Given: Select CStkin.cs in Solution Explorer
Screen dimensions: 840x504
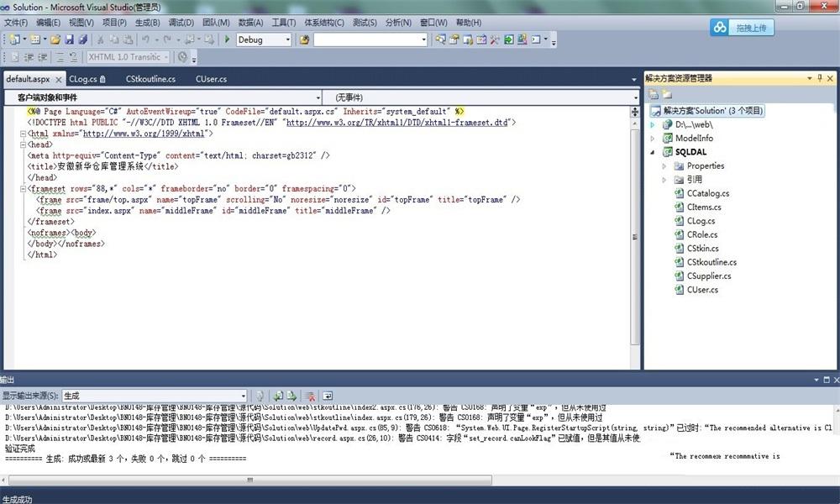Looking at the screenshot, I should [703, 249].
